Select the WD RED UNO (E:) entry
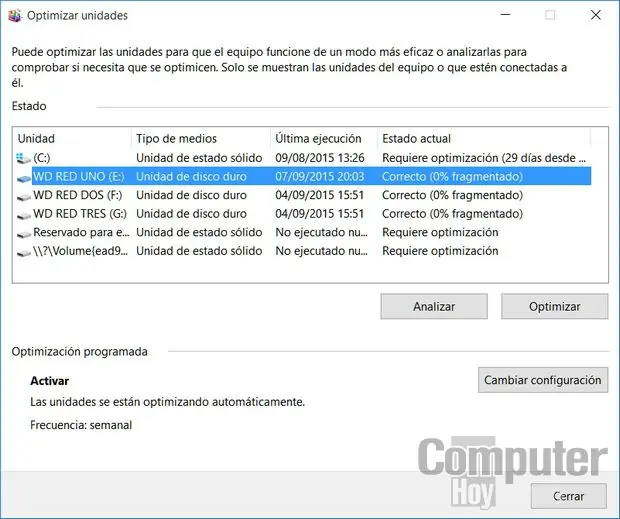This screenshot has height=519, width=620. pyautogui.click(x=79, y=176)
